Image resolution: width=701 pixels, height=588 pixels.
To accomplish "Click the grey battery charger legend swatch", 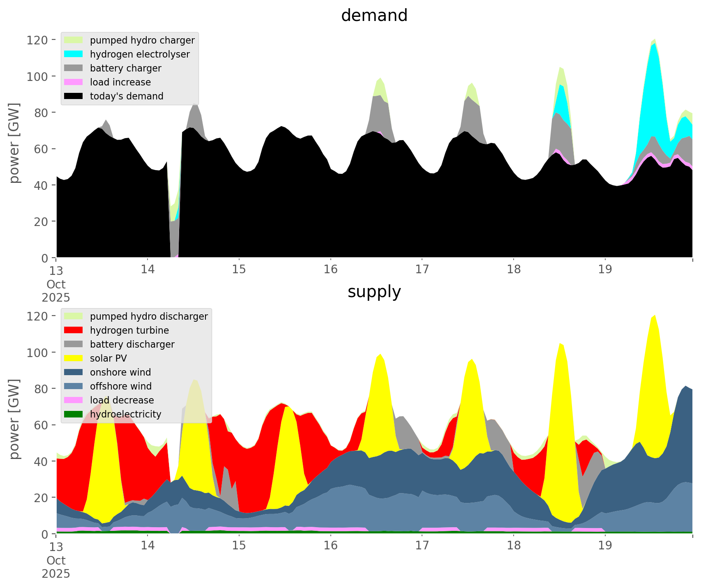I will coord(73,68).
